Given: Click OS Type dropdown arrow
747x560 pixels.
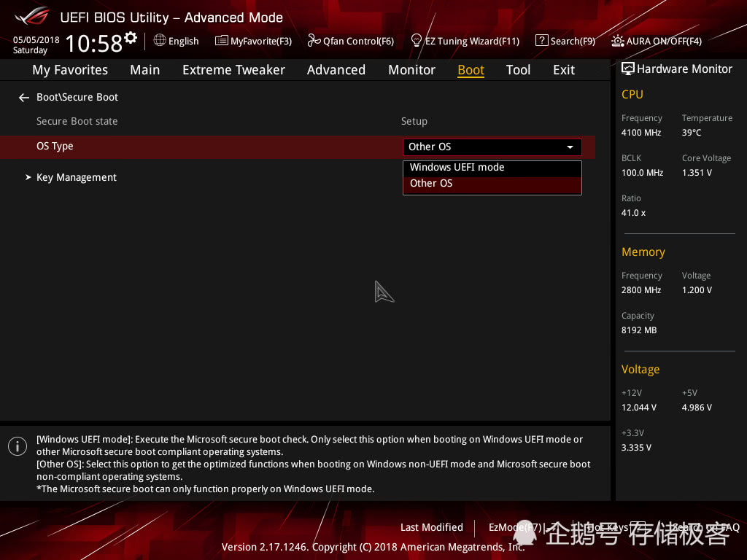Looking at the screenshot, I should 570,147.
